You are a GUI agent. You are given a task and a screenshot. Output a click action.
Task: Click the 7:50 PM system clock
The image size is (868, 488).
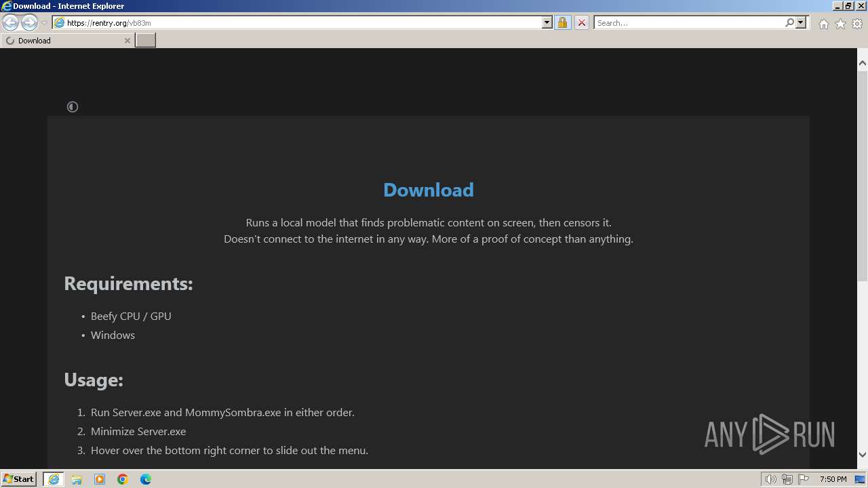click(833, 479)
